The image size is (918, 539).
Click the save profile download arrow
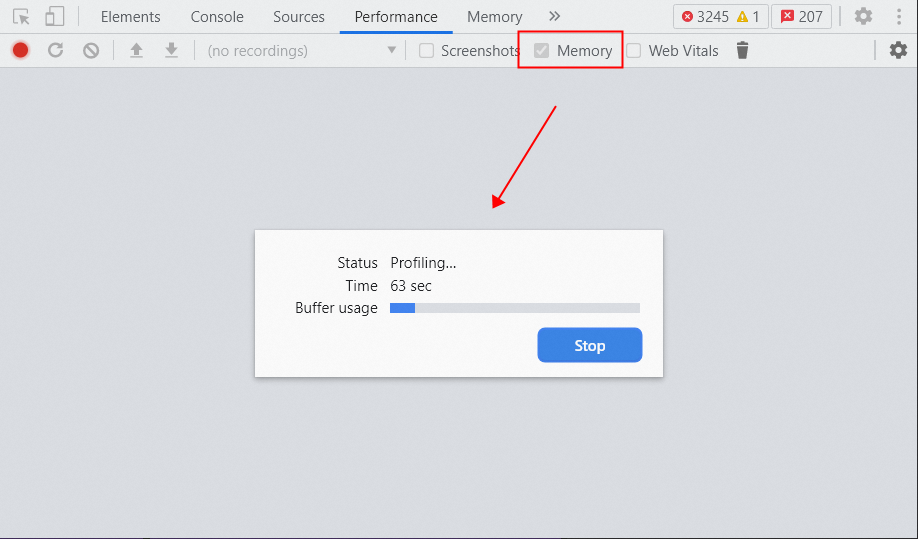coord(171,50)
